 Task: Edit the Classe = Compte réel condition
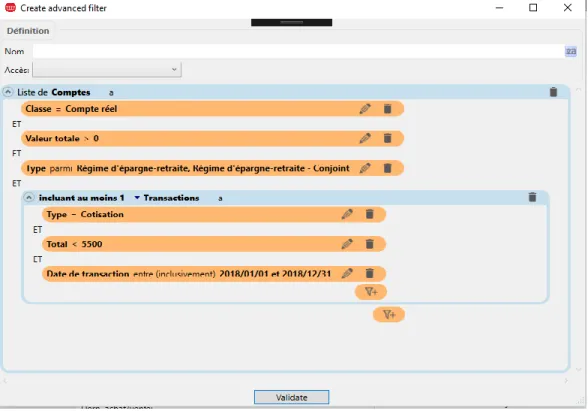[365, 109]
